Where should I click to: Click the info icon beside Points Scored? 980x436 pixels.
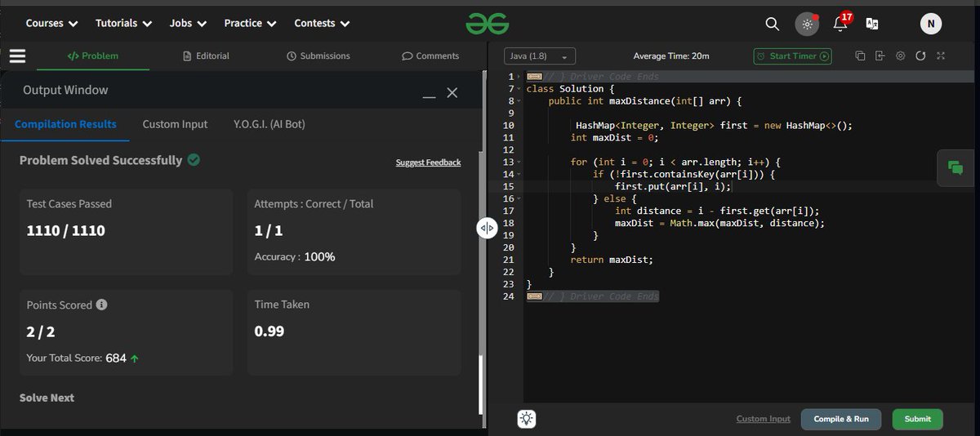tap(101, 305)
